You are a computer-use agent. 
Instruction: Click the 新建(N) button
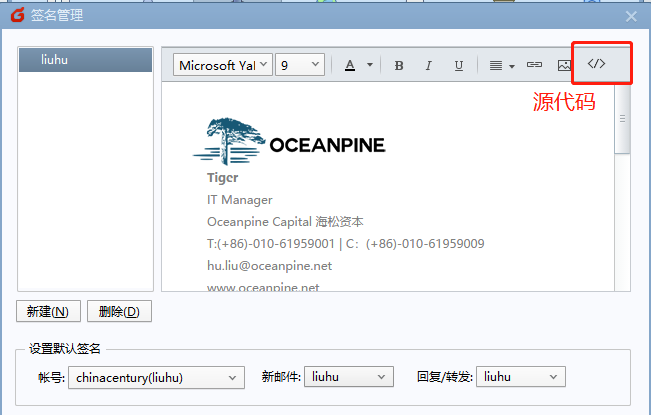(48, 311)
